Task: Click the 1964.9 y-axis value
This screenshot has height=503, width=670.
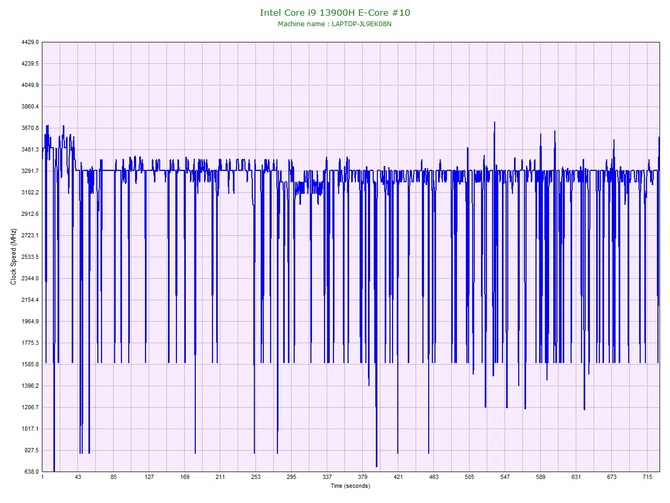Action: pos(30,321)
